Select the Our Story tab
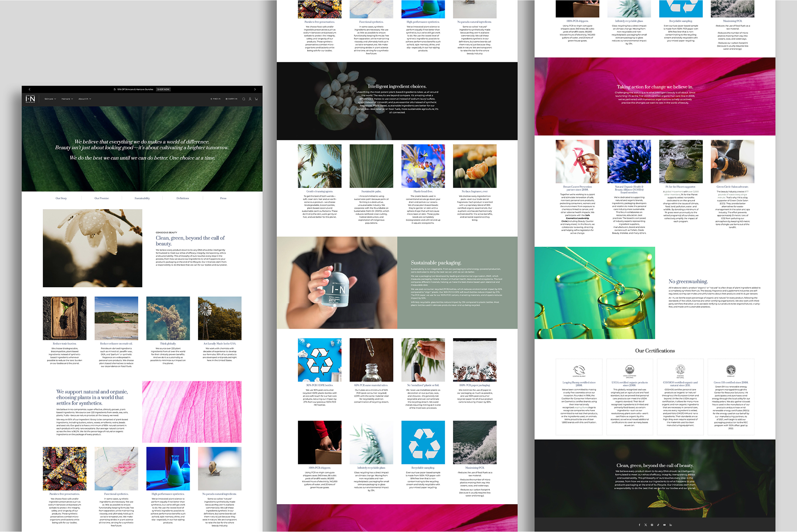 tap(61, 198)
